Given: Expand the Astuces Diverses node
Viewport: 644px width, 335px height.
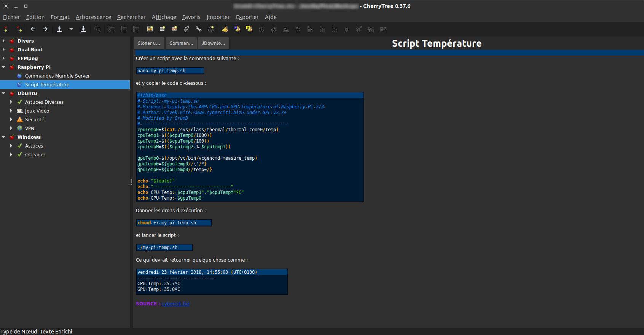Looking at the screenshot, I should 11,102.
